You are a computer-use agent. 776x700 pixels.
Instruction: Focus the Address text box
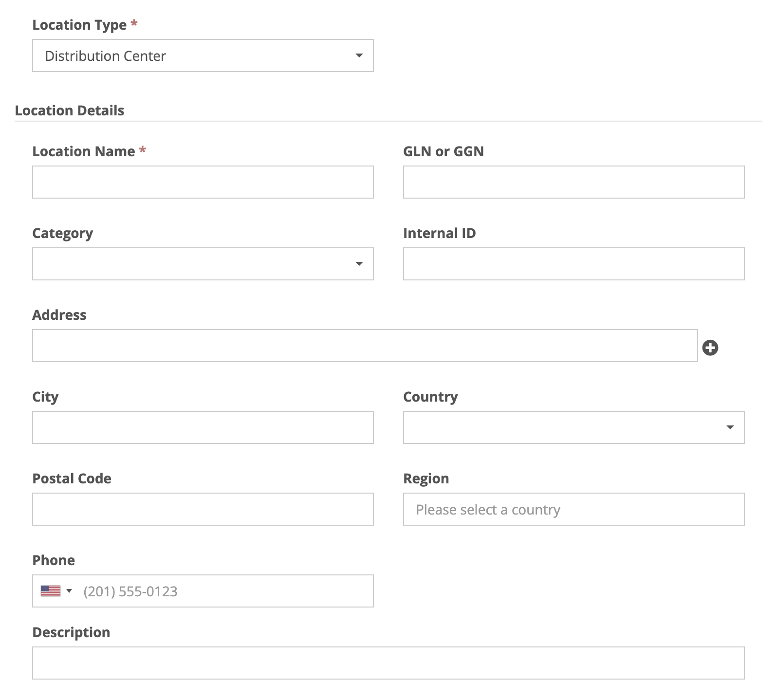click(x=365, y=346)
